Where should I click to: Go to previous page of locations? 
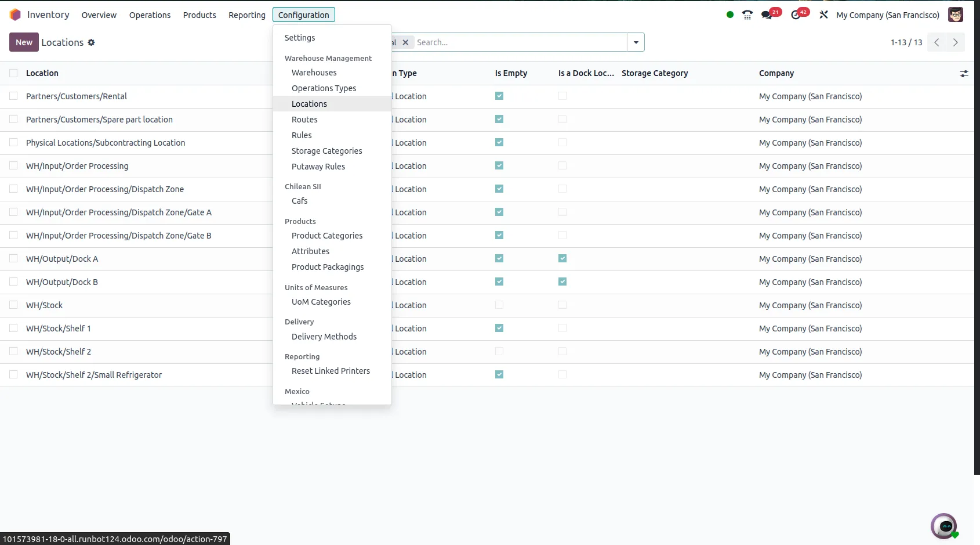click(937, 42)
